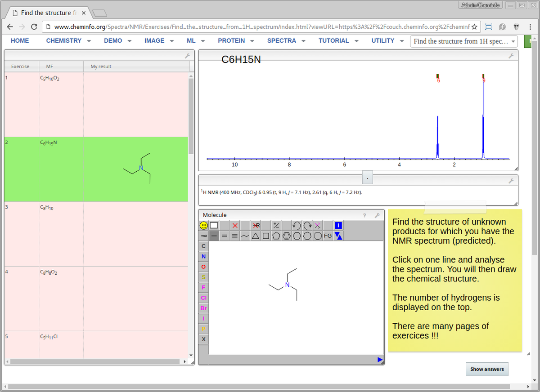Viewport: 540px width, 392px height.
Task: Expand the ML menu
Action: 196,40
